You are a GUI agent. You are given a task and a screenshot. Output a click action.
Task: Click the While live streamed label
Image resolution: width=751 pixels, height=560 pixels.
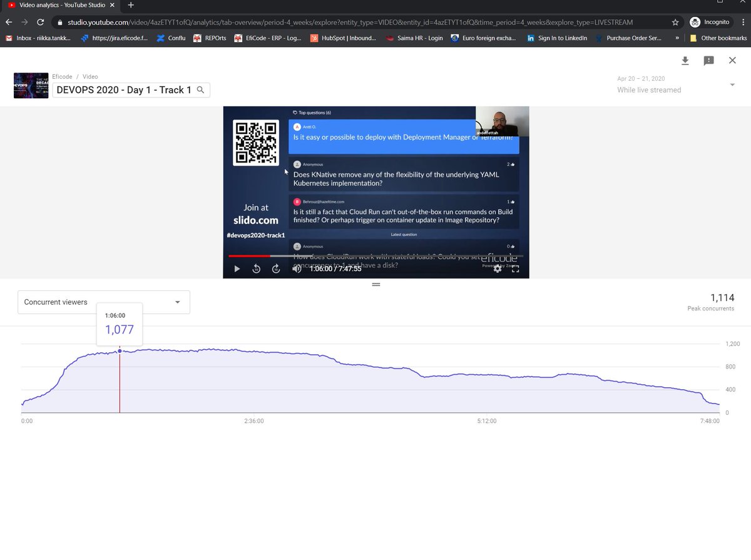[x=649, y=90]
